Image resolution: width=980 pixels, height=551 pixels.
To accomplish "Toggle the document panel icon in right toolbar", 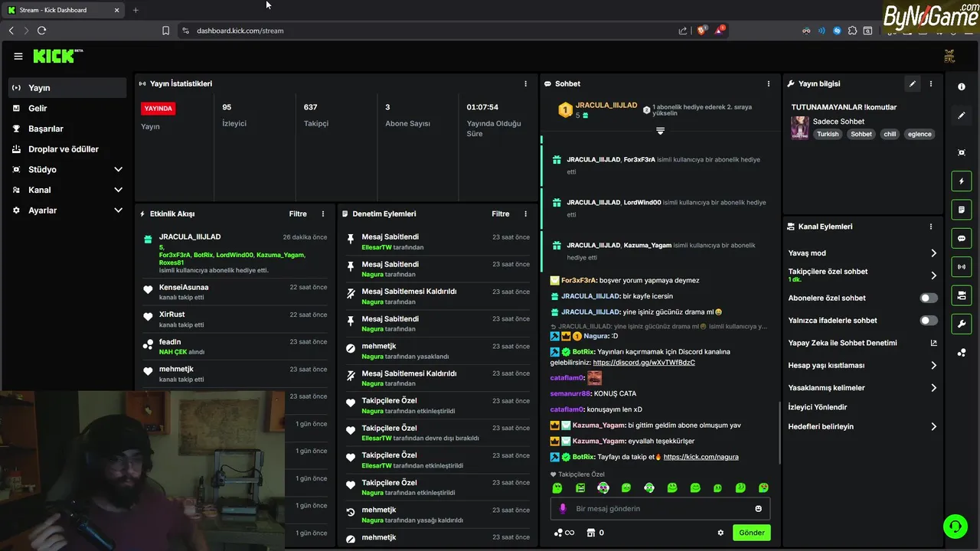I will coord(962,210).
